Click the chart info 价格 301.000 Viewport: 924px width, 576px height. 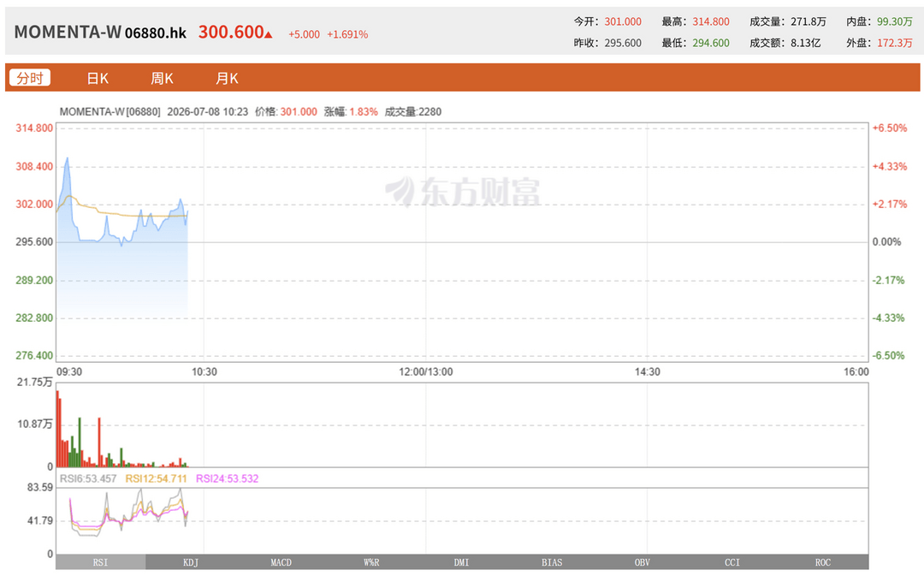(x=286, y=112)
